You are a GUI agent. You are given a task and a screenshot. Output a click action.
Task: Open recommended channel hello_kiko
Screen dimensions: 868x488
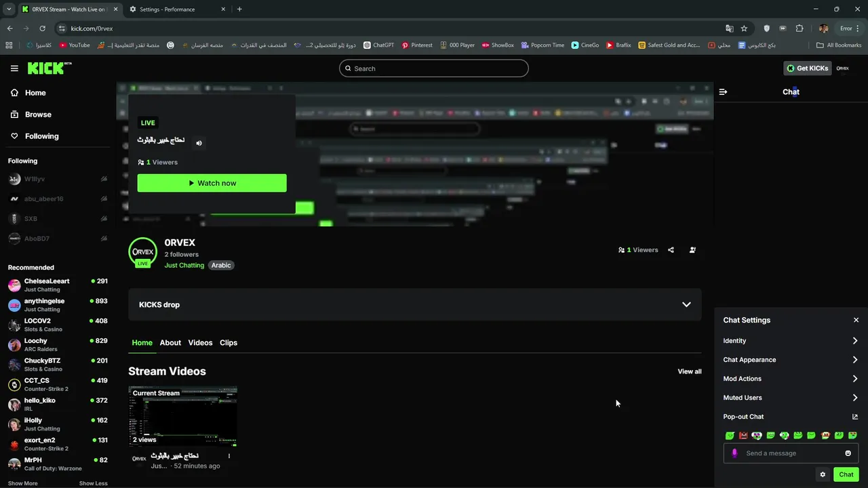click(58, 405)
